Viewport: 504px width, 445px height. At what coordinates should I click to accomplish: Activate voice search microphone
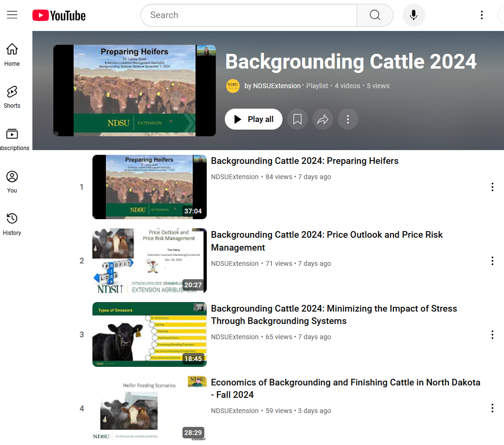[x=413, y=15]
